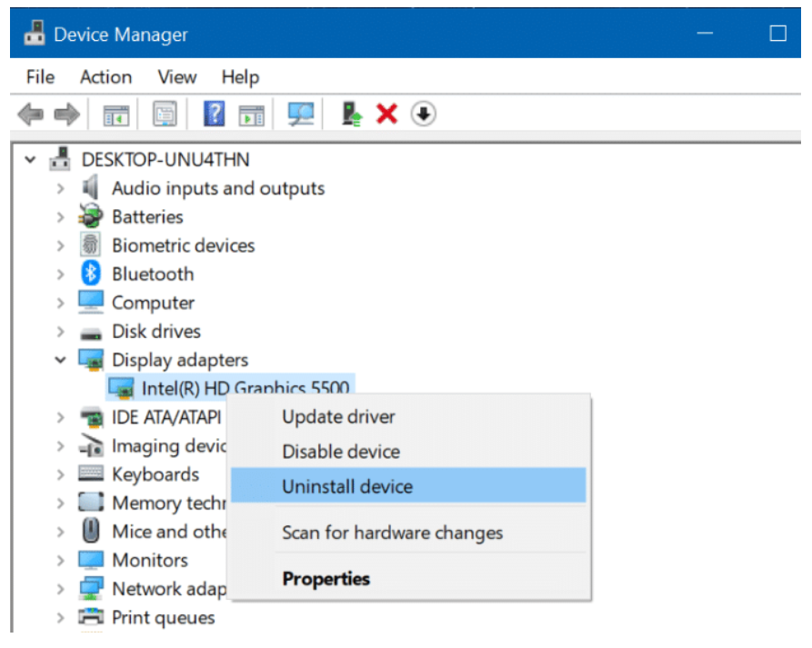The image size is (812, 648).
Task: Click the Computer monitor icon
Action: [91, 303]
